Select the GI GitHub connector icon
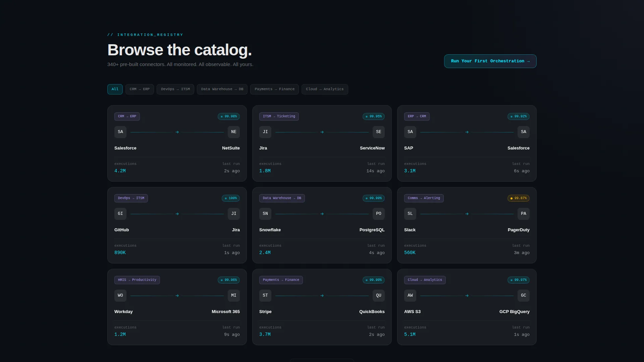 [120, 214]
